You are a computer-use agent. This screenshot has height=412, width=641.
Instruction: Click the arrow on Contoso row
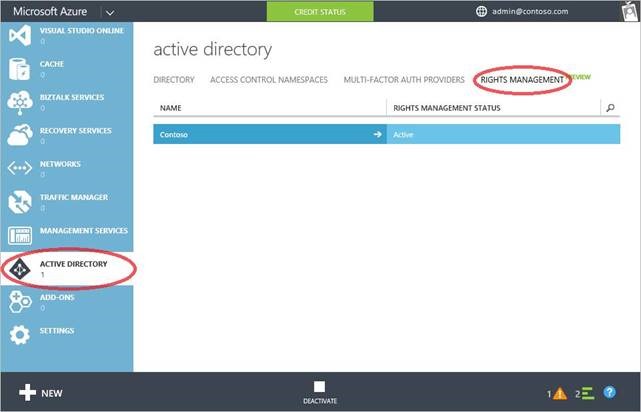377,134
